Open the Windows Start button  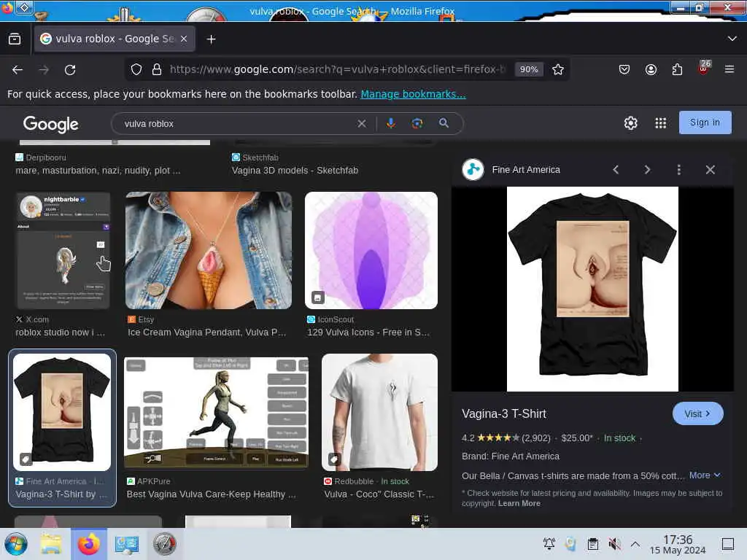pyautogui.click(x=16, y=544)
